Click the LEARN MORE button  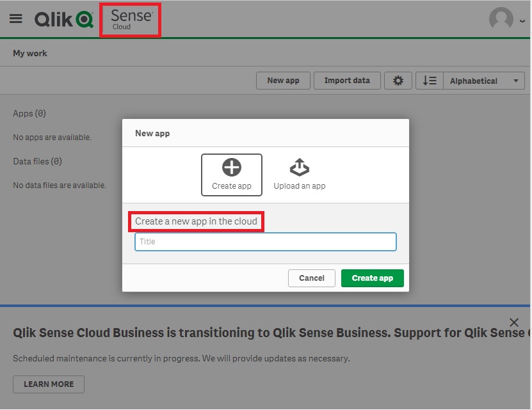coord(49,384)
